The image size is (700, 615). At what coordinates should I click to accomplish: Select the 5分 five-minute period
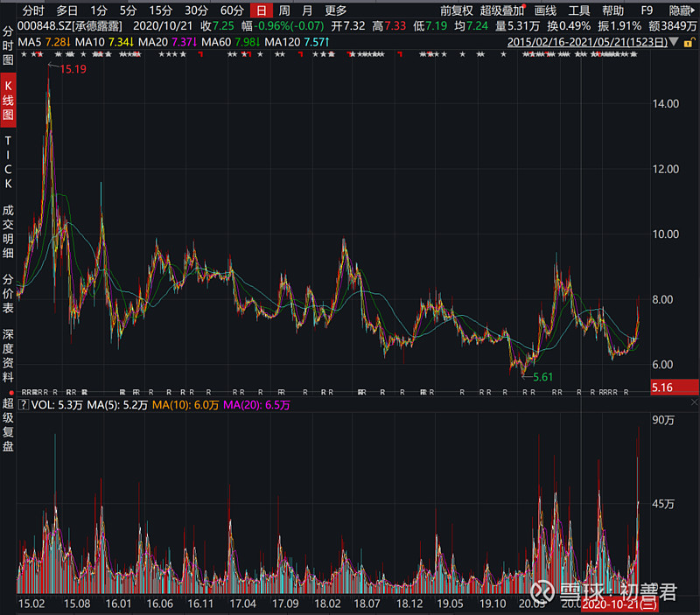(128, 10)
